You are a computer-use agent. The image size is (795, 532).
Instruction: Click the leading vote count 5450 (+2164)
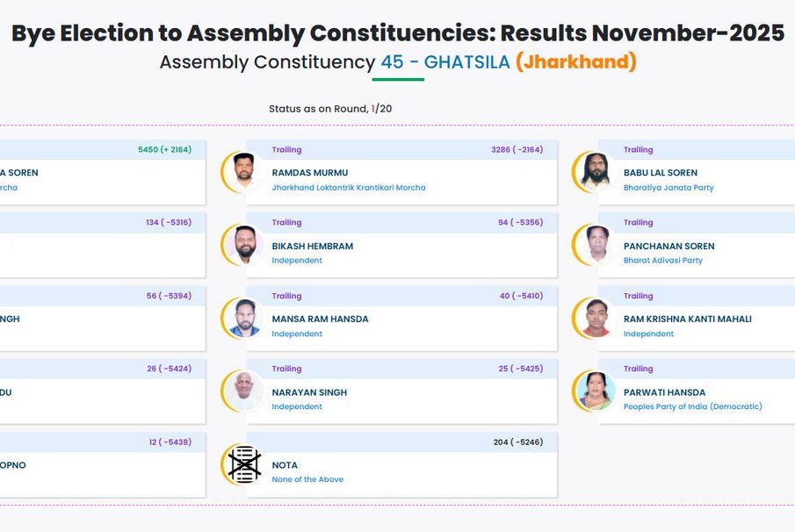pos(164,150)
